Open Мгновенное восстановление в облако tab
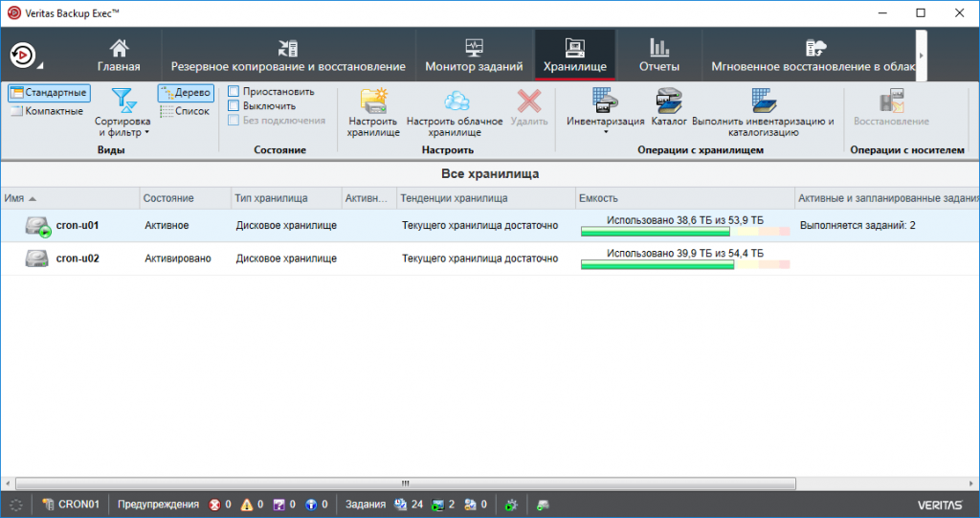The image size is (980, 518). pos(813,55)
